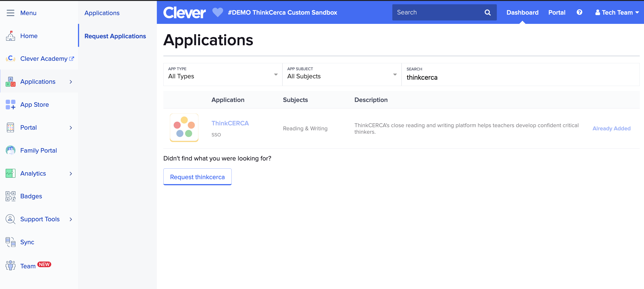
Task: Click the ThinkCERCA app logo thumbnail
Action: tap(184, 128)
